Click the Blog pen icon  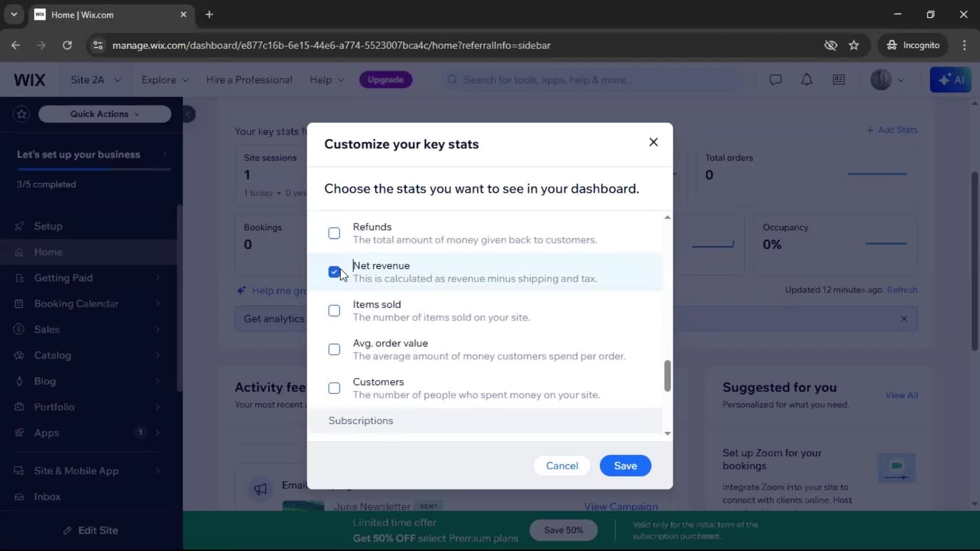[x=19, y=381]
